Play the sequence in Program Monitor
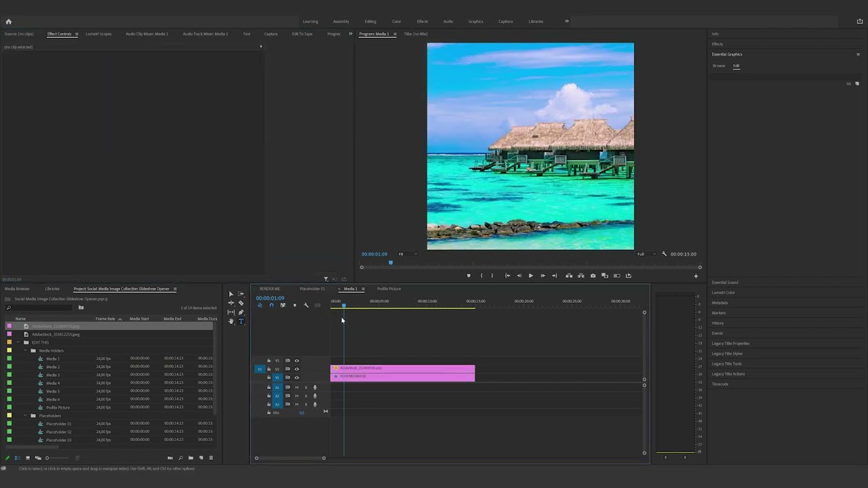This screenshot has height=488, width=868. click(x=530, y=276)
